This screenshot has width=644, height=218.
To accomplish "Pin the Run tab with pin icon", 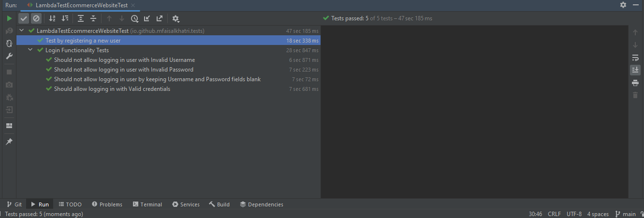I will coord(9,142).
